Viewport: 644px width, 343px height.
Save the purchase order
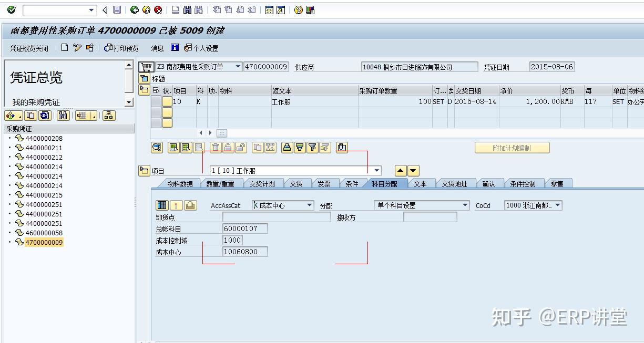(117, 9)
